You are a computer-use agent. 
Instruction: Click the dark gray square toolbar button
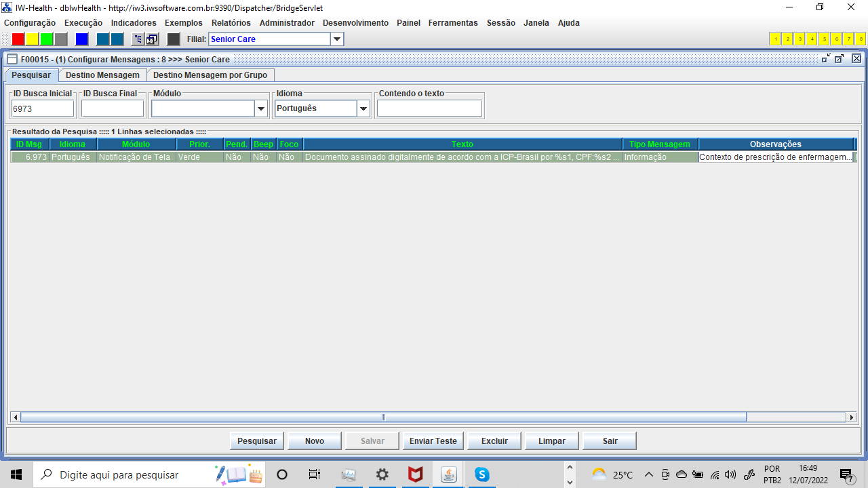[174, 39]
